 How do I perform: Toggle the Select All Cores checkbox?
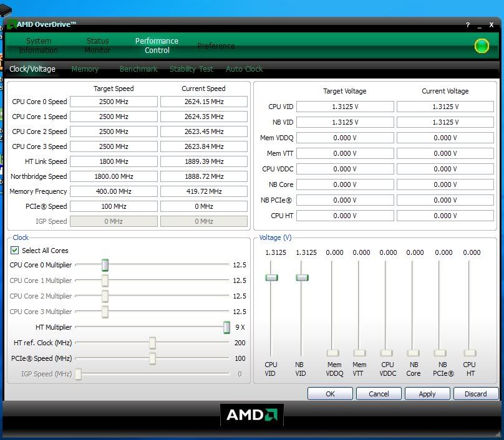(15, 250)
